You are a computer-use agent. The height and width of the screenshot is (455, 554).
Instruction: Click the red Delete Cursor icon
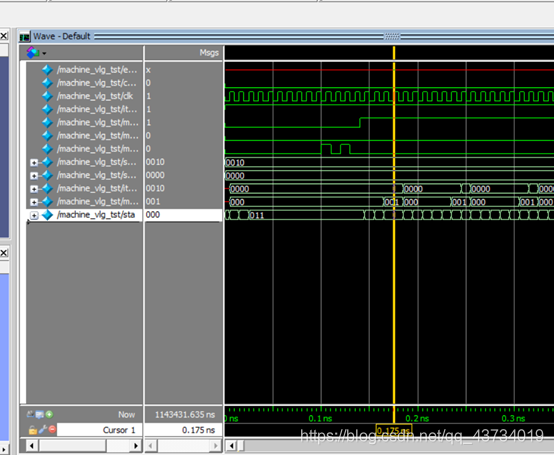click(x=52, y=430)
